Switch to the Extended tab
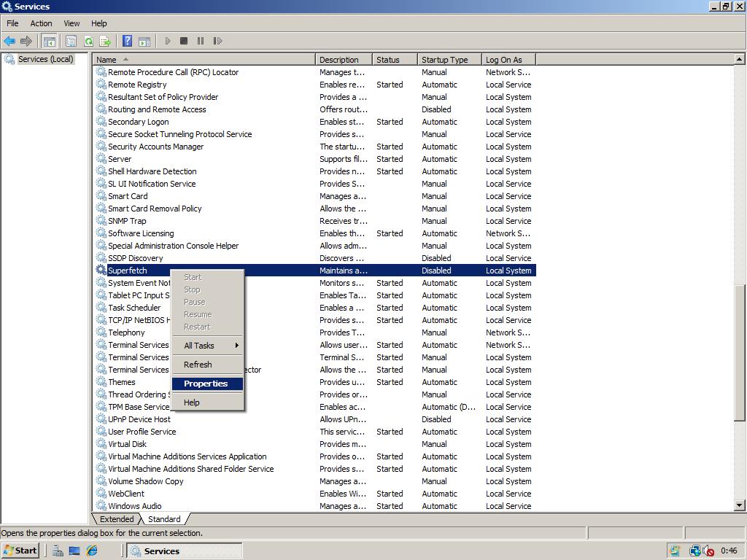Viewport: 747px width, 560px height. click(x=117, y=519)
